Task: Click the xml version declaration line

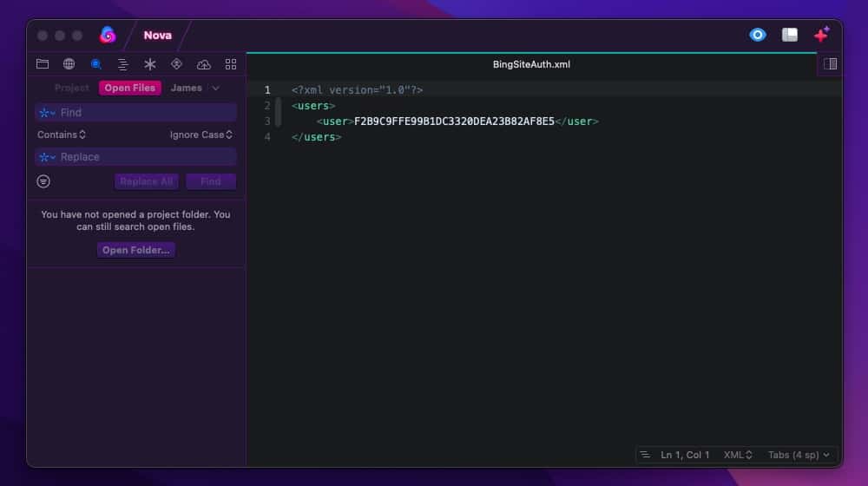Action: point(357,90)
